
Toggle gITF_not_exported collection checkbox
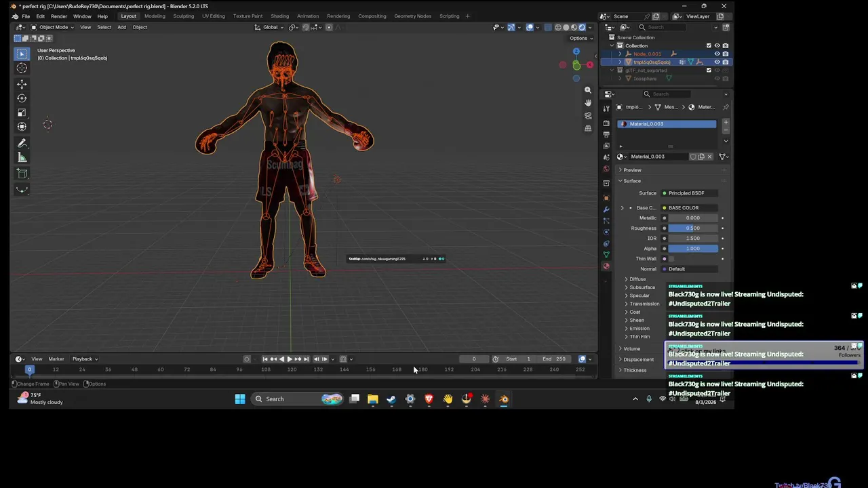point(709,70)
